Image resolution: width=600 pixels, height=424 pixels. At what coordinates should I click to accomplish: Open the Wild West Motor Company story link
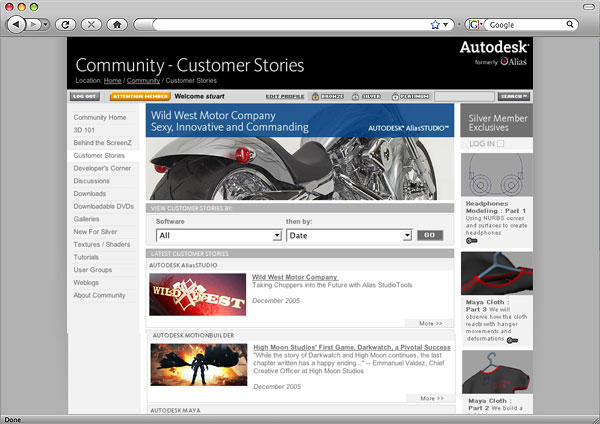click(295, 277)
